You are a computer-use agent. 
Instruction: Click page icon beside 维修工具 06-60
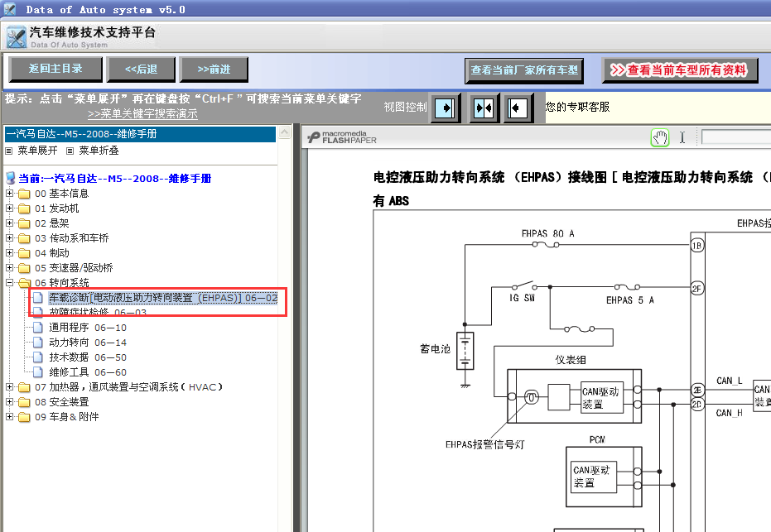pyautogui.click(x=38, y=372)
